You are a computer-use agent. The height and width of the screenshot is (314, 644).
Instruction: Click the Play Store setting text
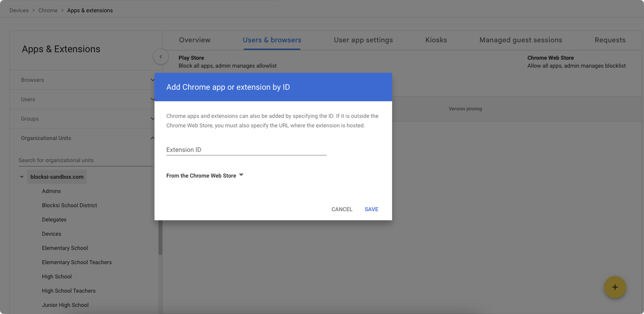click(228, 62)
